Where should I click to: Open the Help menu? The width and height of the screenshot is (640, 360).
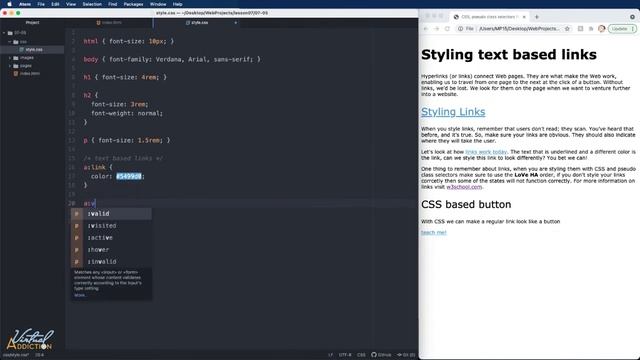tap(177, 4)
